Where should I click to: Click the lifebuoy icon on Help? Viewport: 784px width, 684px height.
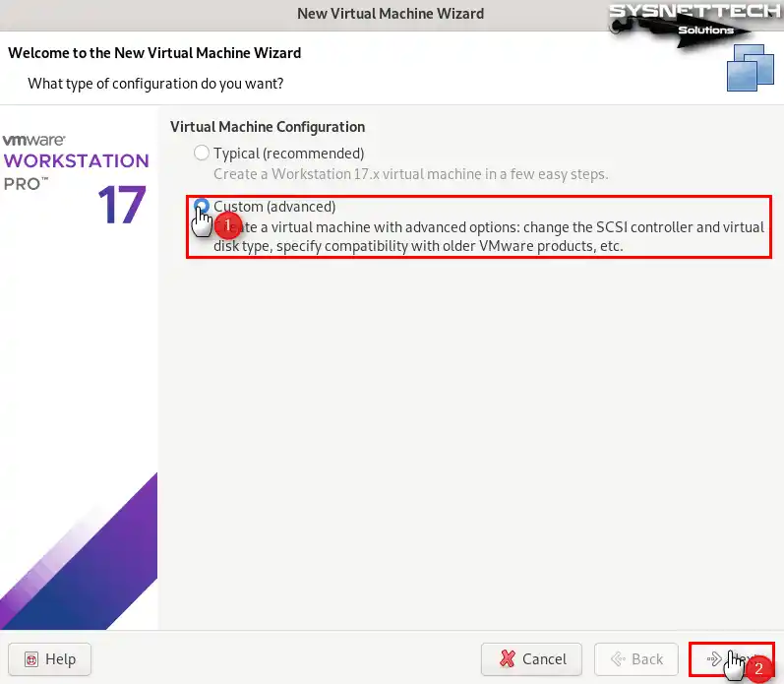coord(31,659)
